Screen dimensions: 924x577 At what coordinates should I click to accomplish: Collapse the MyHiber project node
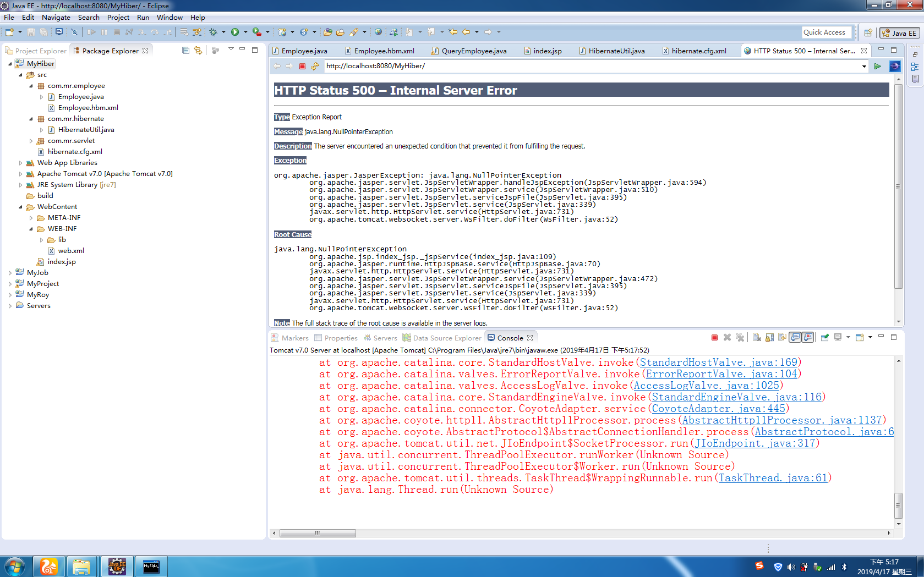(10, 64)
